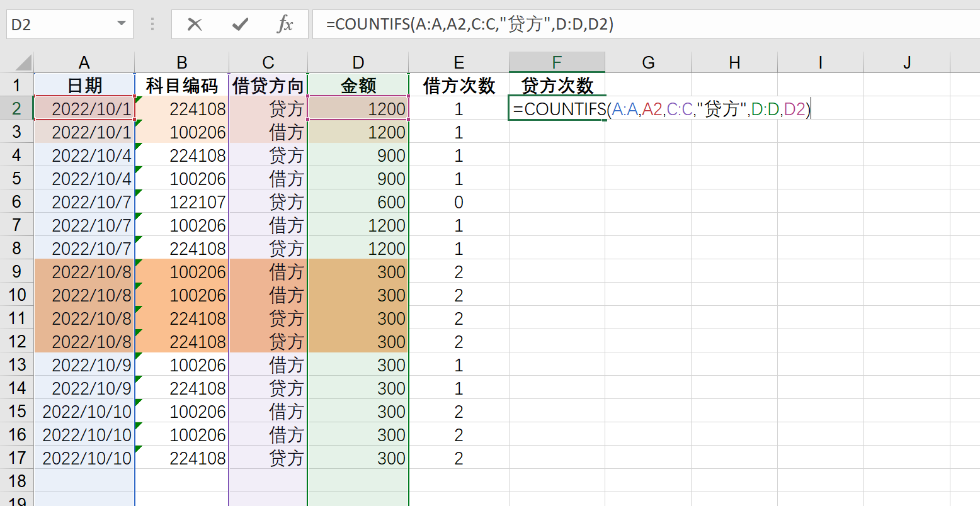Select the 日期 column header A
Image resolution: width=980 pixels, height=506 pixels.
click(84, 62)
